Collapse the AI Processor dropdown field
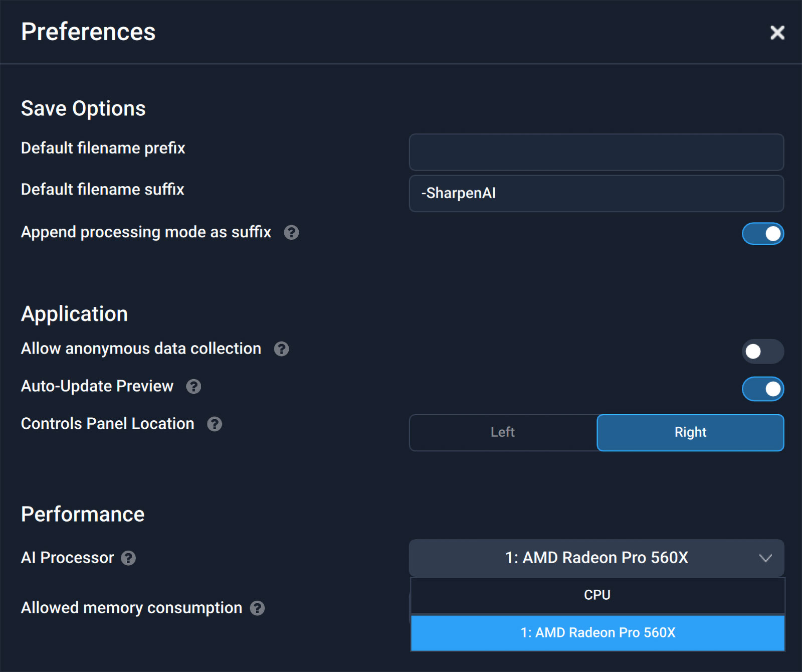 (596, 558)
